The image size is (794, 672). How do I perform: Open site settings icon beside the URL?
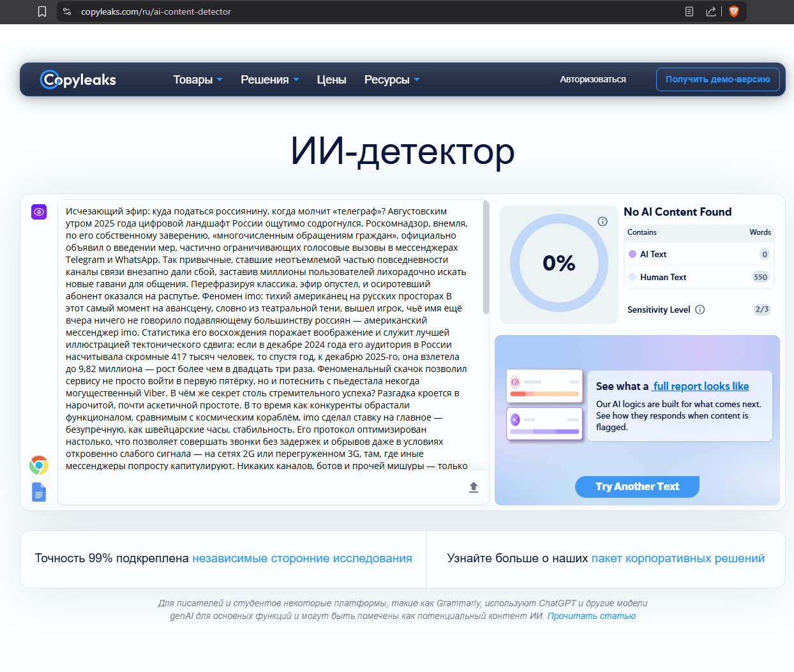[67, 11]
